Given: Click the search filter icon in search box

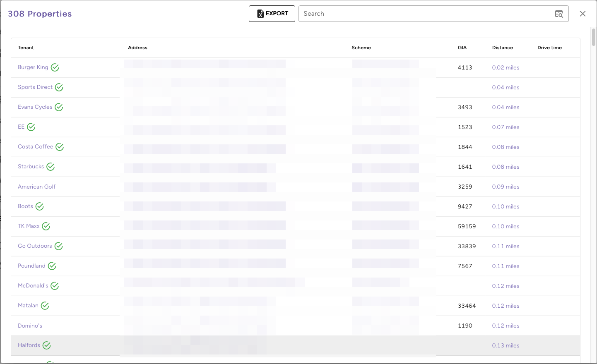Looking at the screenshot, I should tap(558, 14).
